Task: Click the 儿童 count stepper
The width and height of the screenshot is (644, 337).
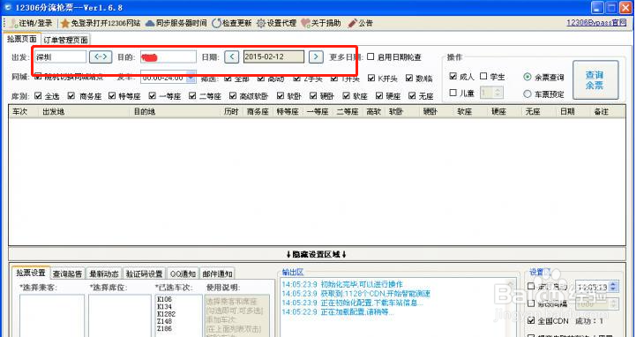Action: 498,93
